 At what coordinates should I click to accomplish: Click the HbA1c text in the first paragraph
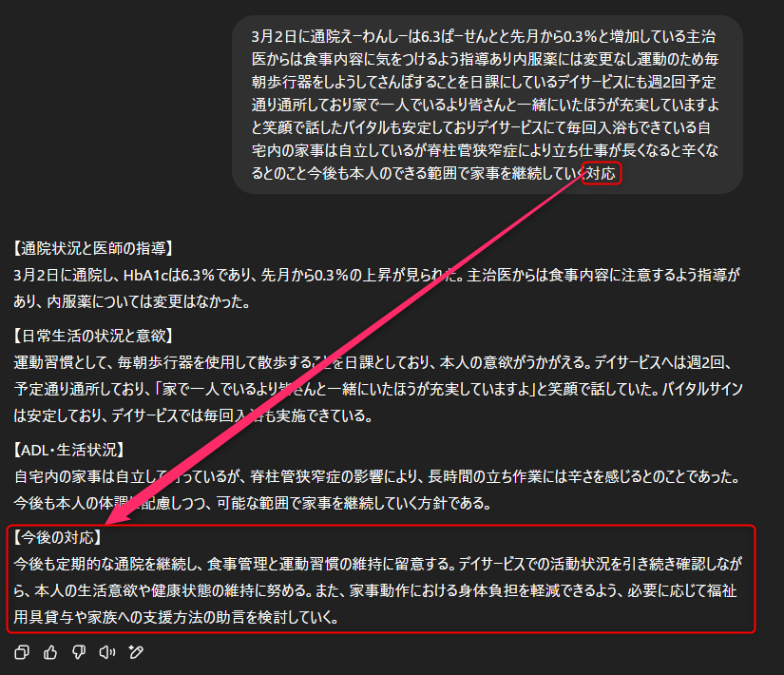click(x=145, y=275)
